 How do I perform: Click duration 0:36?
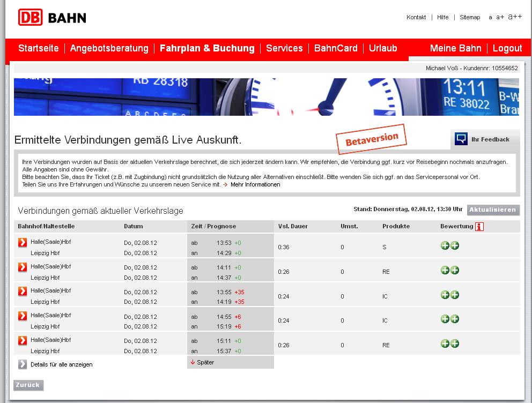click(x=284, y=248)
